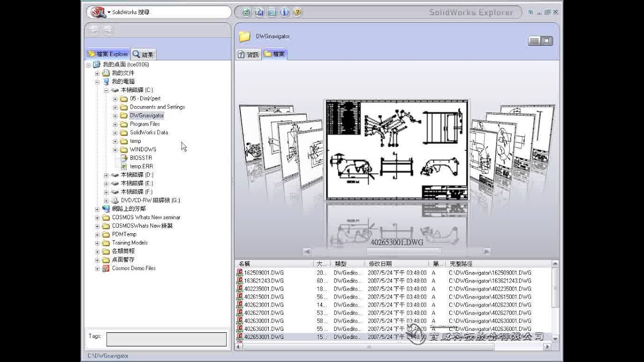This screenshot has height=362, width=644.
Task: Expand the COSMOS Whats New seminar node
Action: [x=97, y=217]
